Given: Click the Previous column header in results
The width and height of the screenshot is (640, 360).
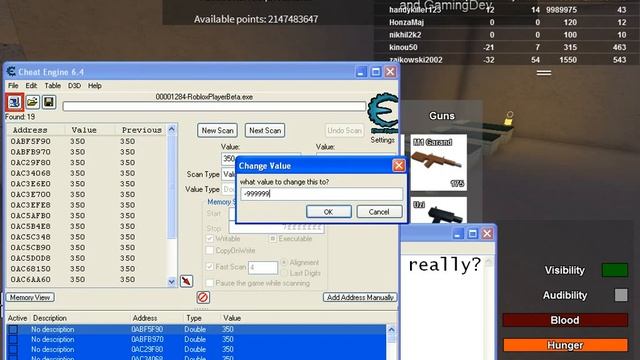Looking at the screenshot, I should [142, 130].
